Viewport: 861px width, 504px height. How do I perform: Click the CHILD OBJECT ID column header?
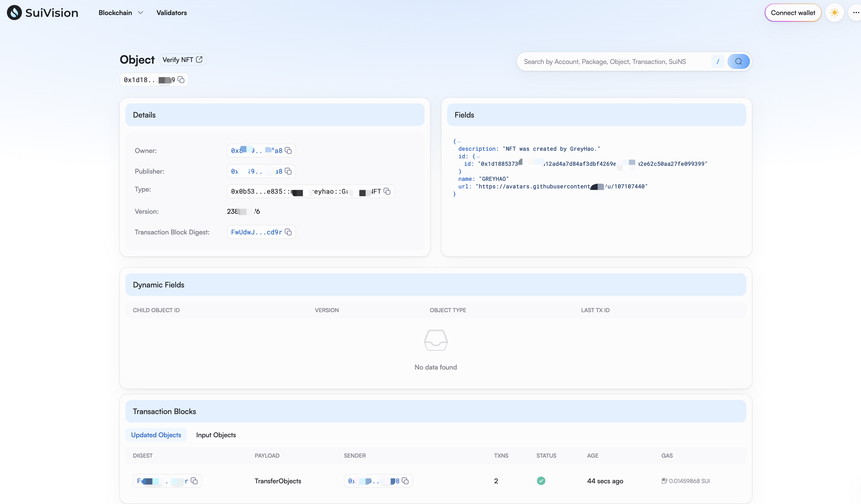[x=156, y=310]
